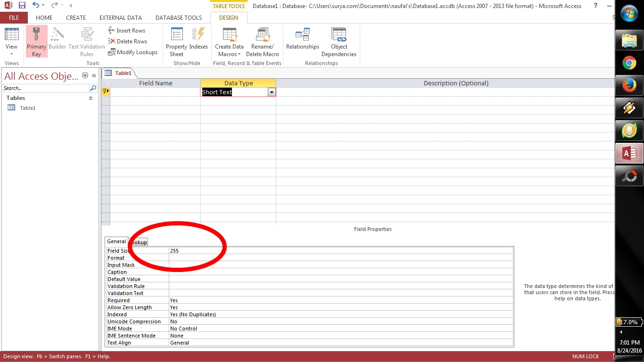
Task: Open the Relationships window
Action: tap(303, 39)
